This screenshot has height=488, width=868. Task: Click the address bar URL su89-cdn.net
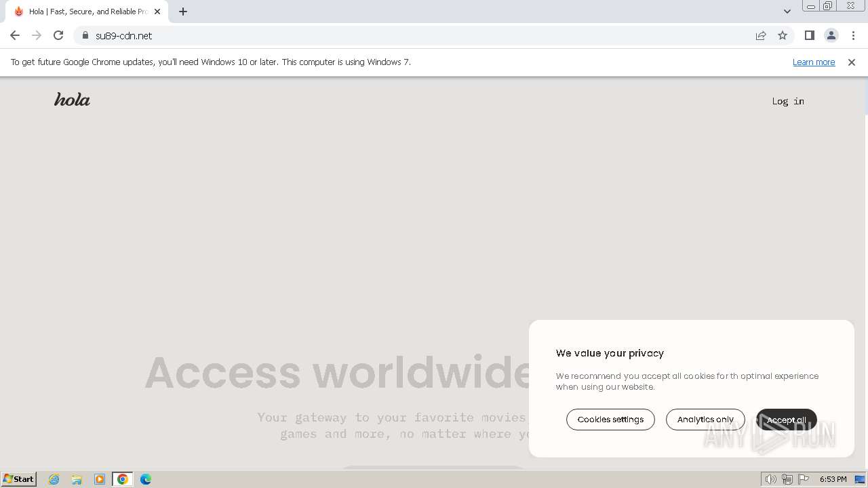pyautogui.click(x=124, y=35)
